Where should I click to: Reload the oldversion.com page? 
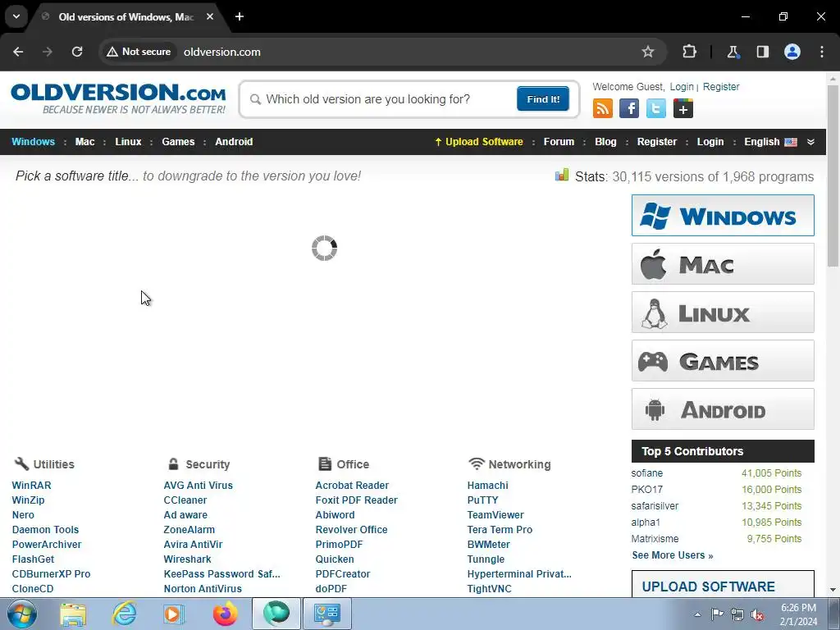[77, 52]
